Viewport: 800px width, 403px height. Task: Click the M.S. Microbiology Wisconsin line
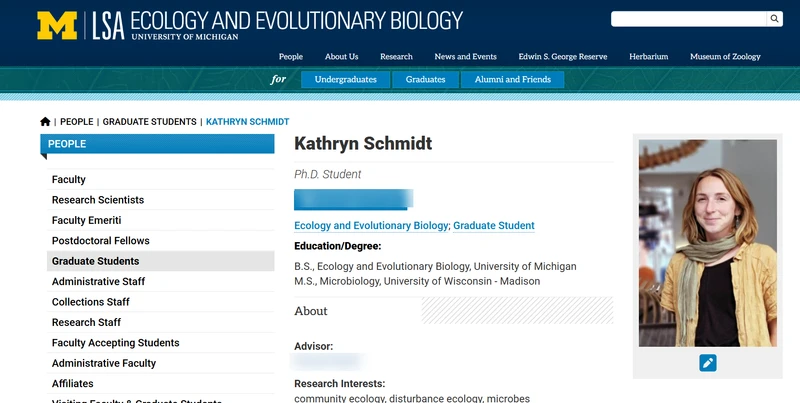[x=417, y=281]
